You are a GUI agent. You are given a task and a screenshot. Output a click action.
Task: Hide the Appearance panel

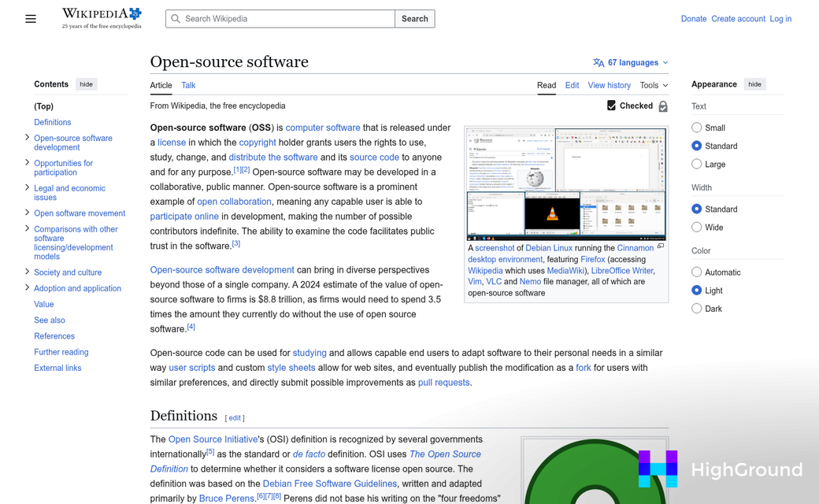(x=754, y=84)
